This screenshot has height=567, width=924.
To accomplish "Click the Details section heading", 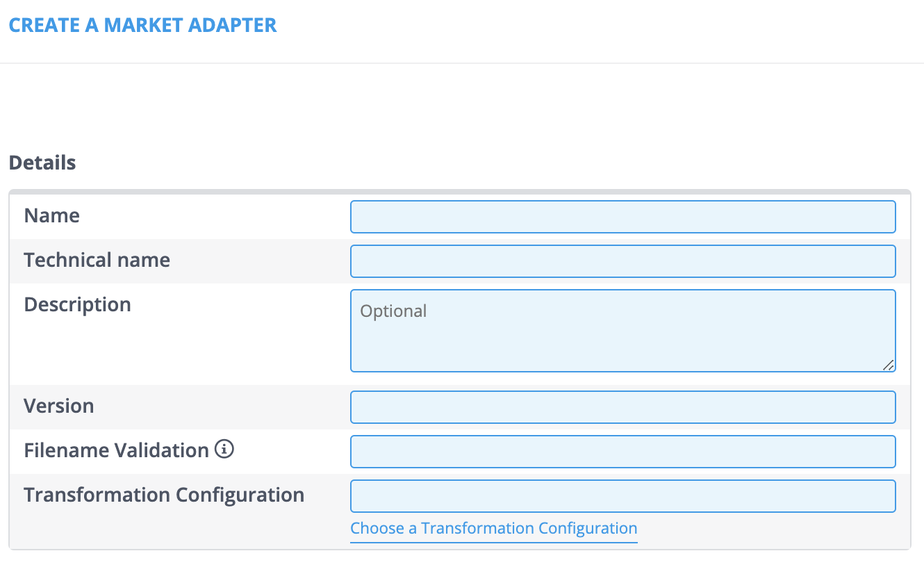I will 42,163.
